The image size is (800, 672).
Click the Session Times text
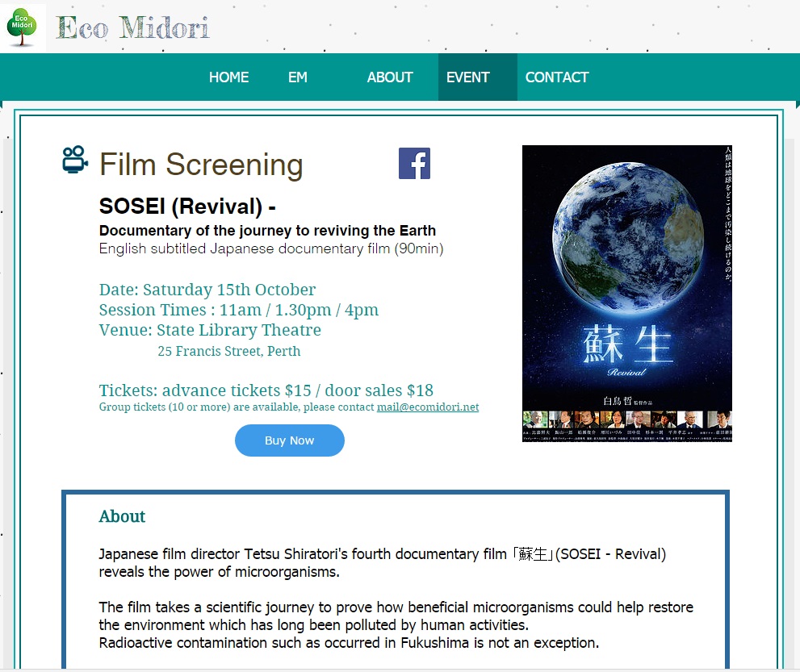coord(238,310)
